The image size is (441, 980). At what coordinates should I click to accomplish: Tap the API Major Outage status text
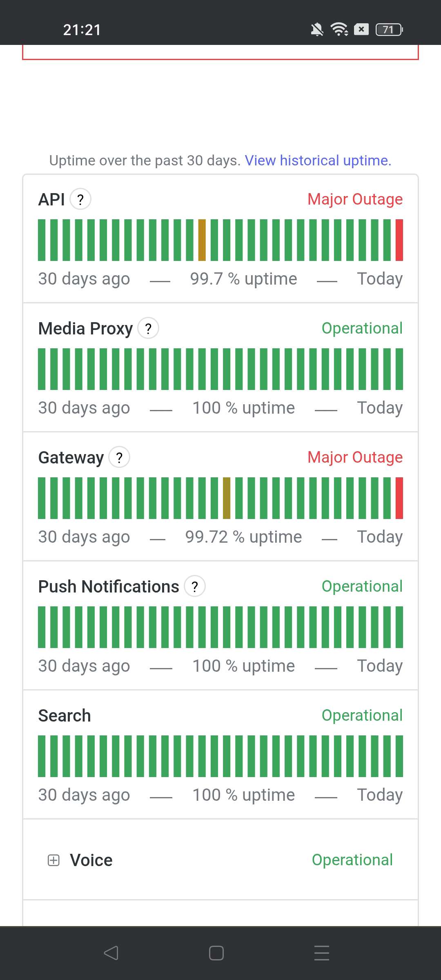point(355,199)
